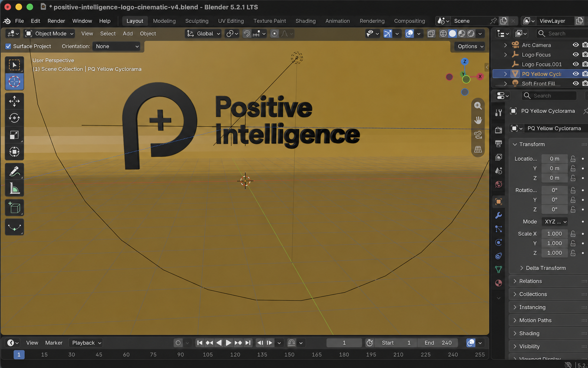Toggle visibility of Logo Focus.001

[575, 64]
